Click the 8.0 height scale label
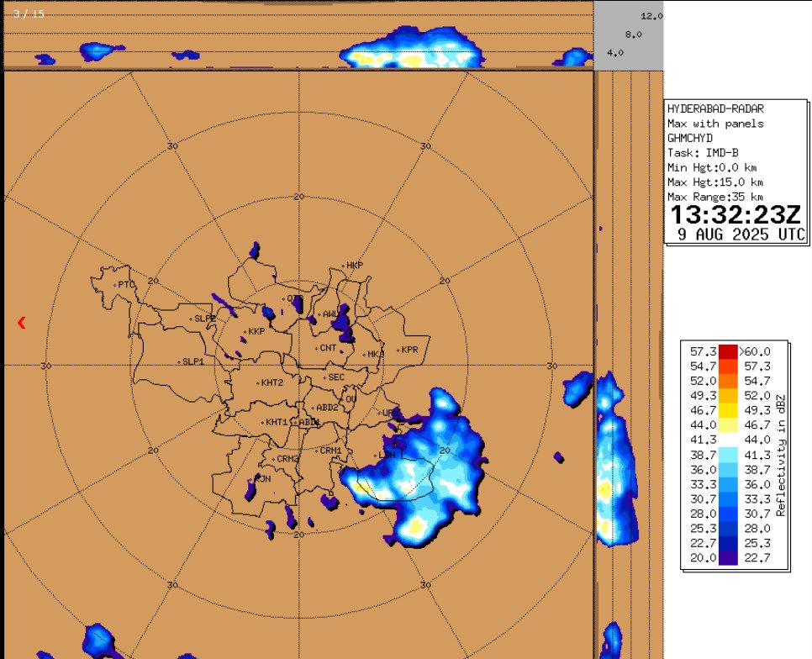 [x=633, y=34]
